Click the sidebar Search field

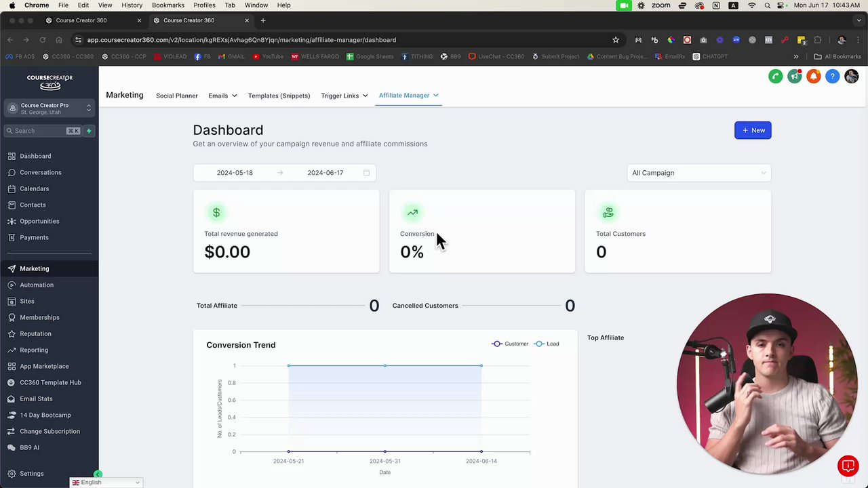43,131
